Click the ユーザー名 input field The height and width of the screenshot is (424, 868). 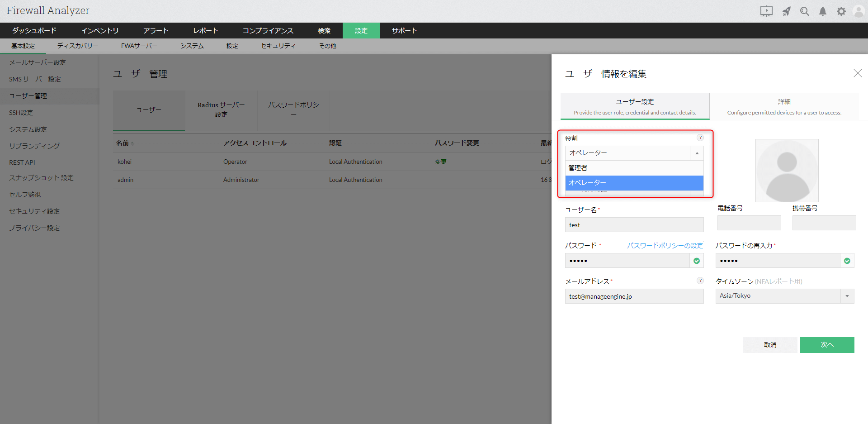point(634,225)
